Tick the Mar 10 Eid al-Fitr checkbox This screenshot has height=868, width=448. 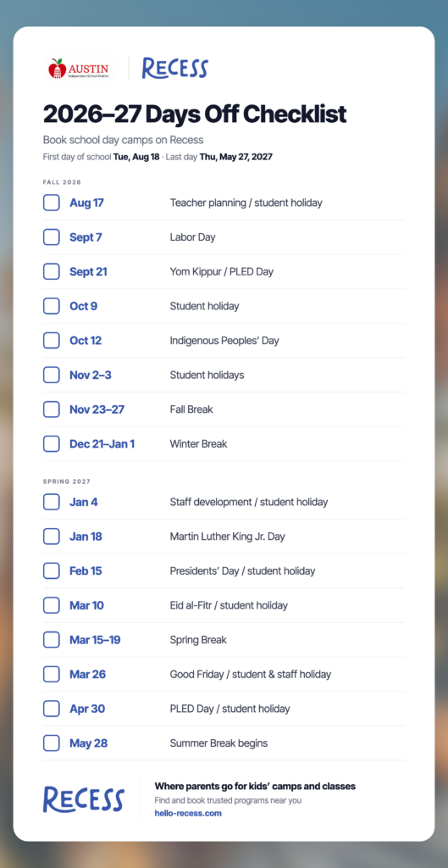[52, 605]
